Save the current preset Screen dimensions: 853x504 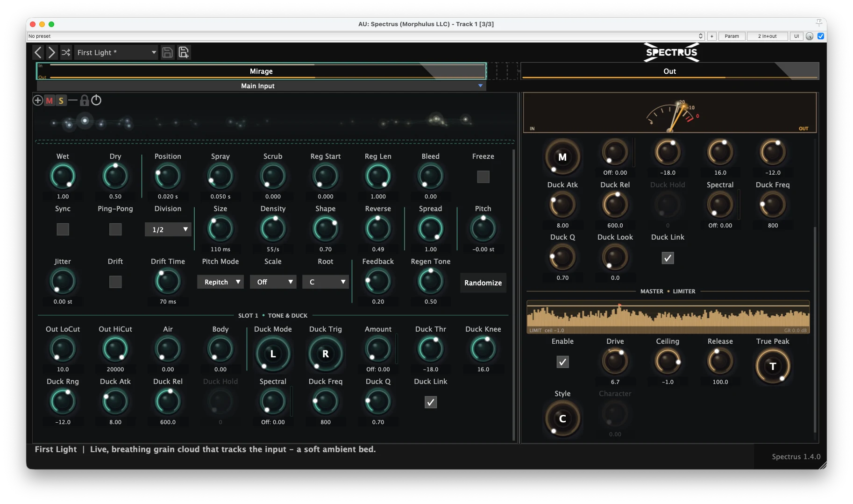(x=167, y=52)
